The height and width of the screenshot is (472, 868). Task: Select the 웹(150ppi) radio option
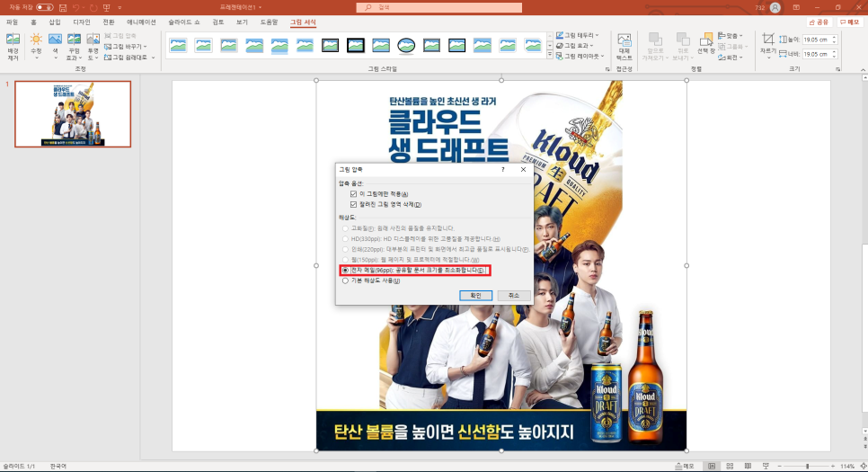345,260
